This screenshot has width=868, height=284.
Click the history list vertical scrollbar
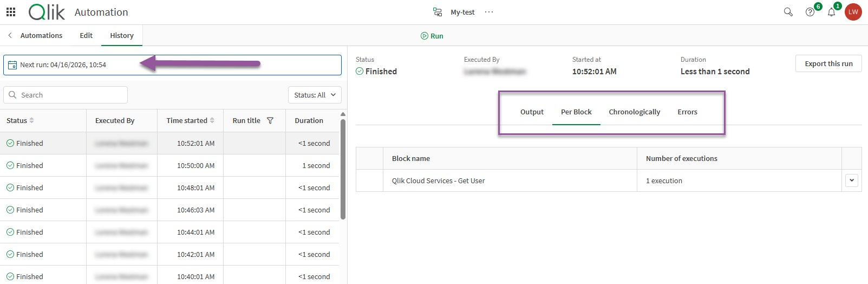click(343, 169)
